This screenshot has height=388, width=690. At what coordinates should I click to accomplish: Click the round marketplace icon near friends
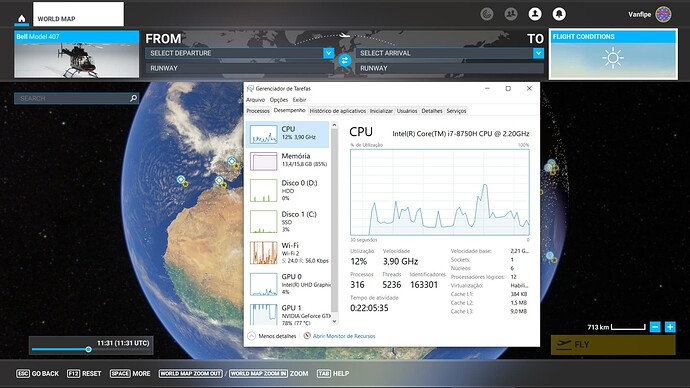pos(487,14)
